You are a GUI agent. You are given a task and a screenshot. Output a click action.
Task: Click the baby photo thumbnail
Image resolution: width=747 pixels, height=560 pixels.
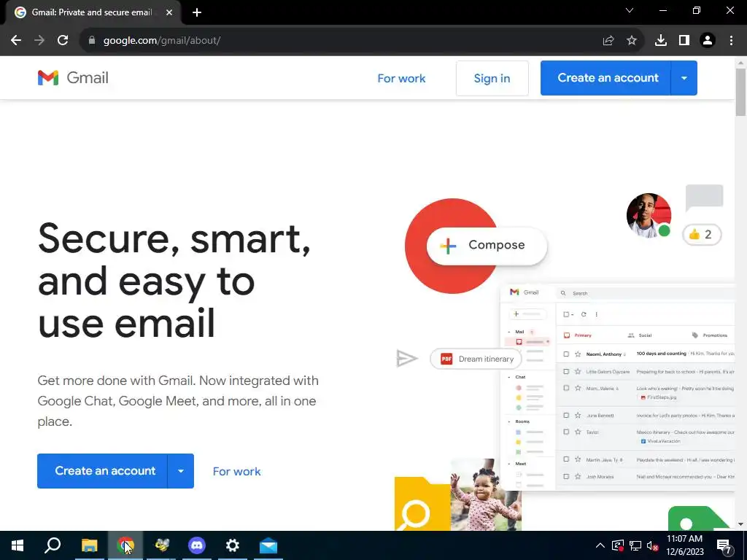[x=486, y=495]
